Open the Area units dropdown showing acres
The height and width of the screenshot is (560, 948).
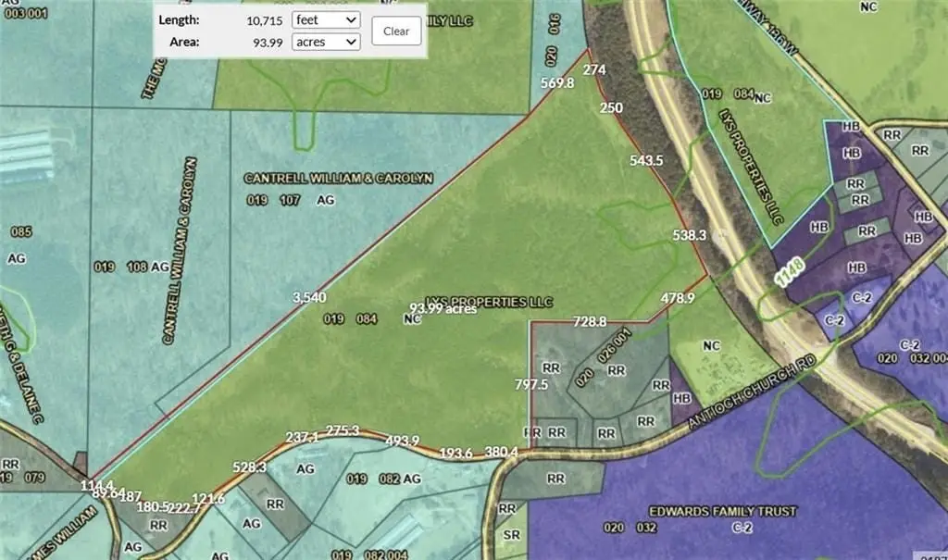[325, 42]
